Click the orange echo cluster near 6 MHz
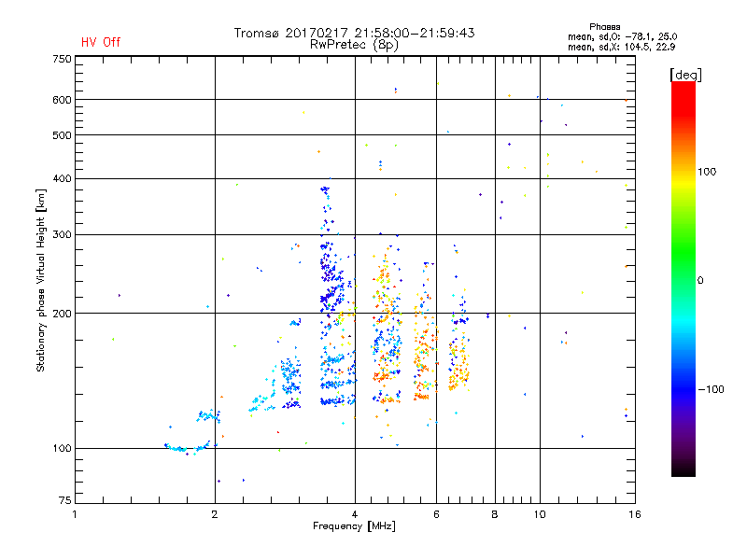The image size is (747, 560). (423, 353)
